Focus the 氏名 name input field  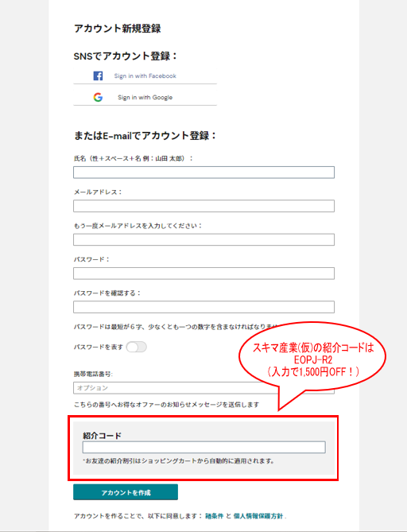click(x=203, y=173)
